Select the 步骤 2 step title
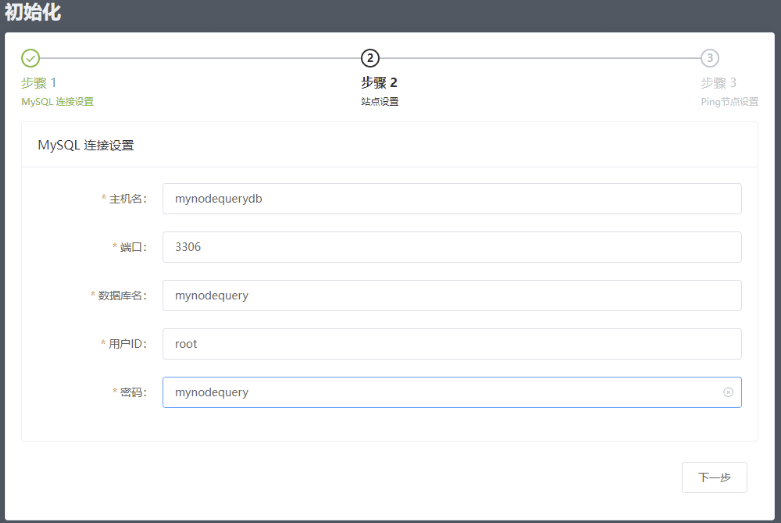Screen dimensions: 781x523 click(379, 83)
